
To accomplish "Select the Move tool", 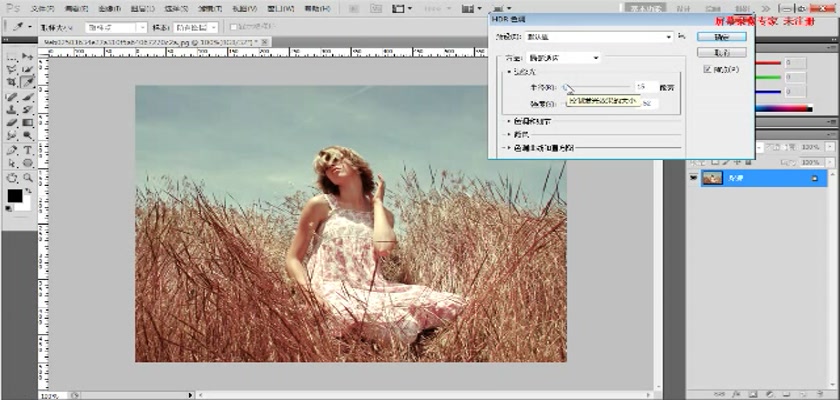I will click(28, 57).
